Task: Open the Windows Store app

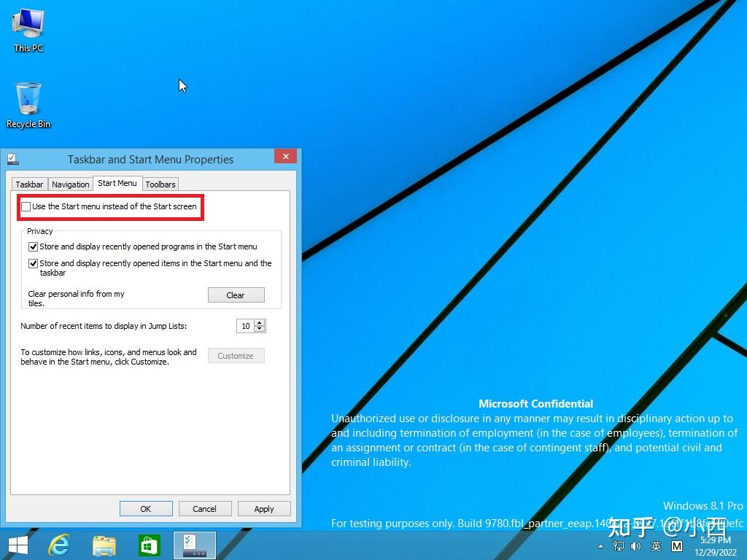Action: (150, 545)
